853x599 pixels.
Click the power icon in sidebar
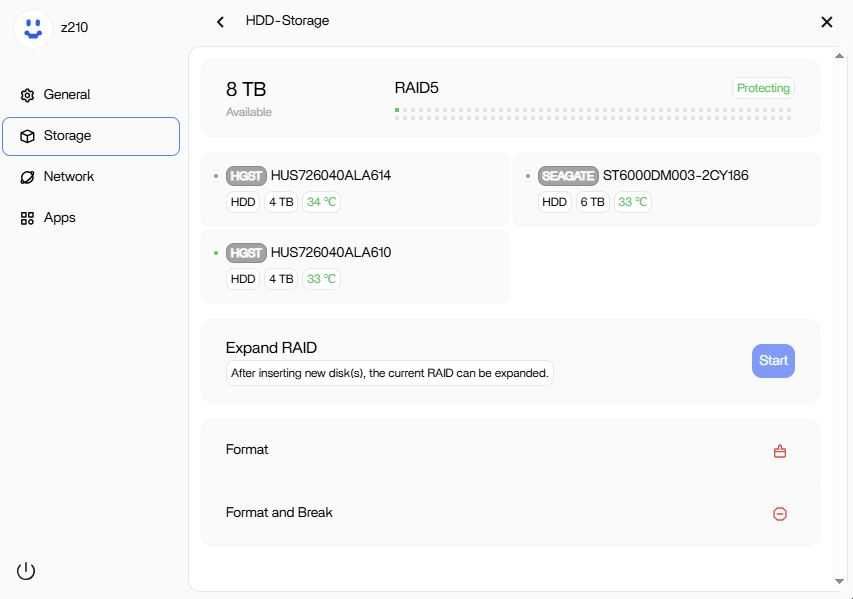26,571
